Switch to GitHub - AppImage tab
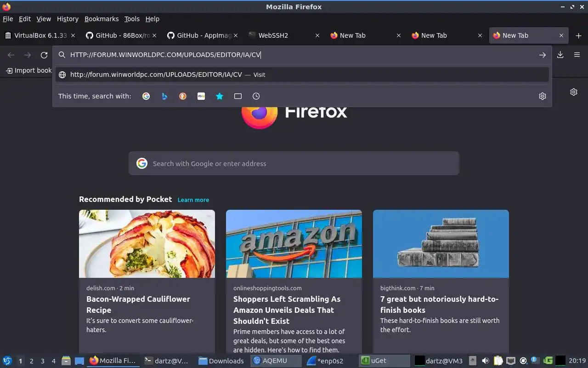588x368 pixels. click(202, 35)
